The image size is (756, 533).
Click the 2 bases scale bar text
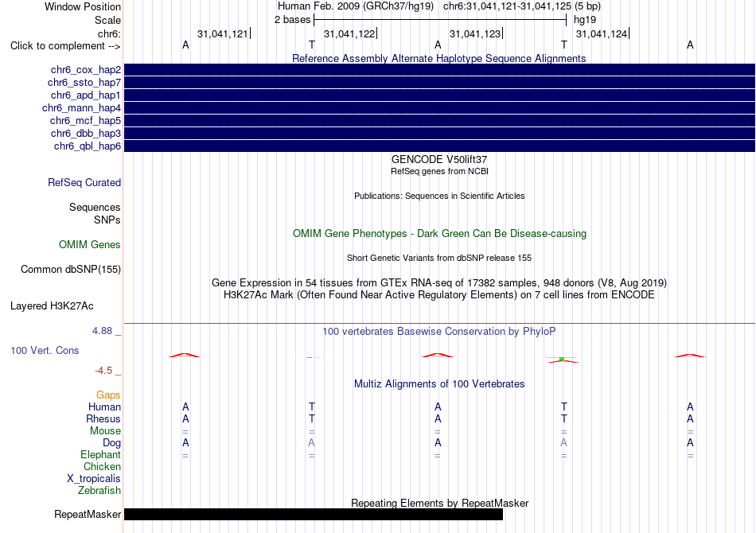pyautogui.click(x=292, y=20)
